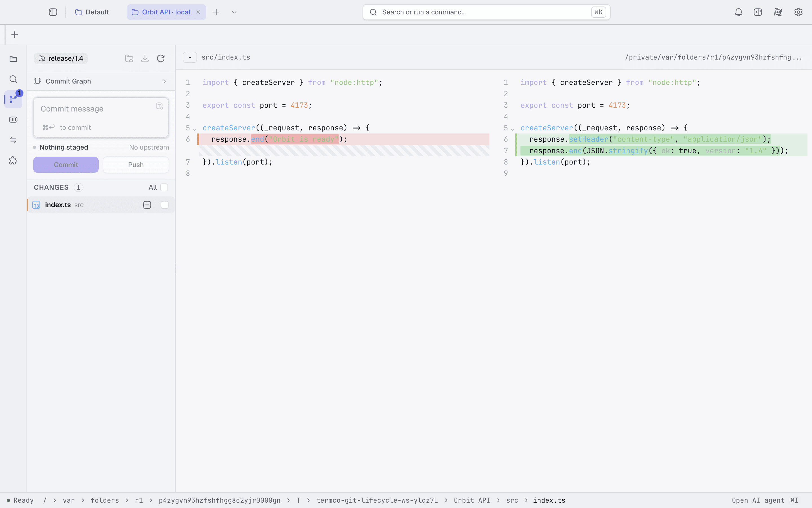Click the added JSON.stringify line in right diff
The height and width of the screenshot is (508, 812).
(662, 151)
